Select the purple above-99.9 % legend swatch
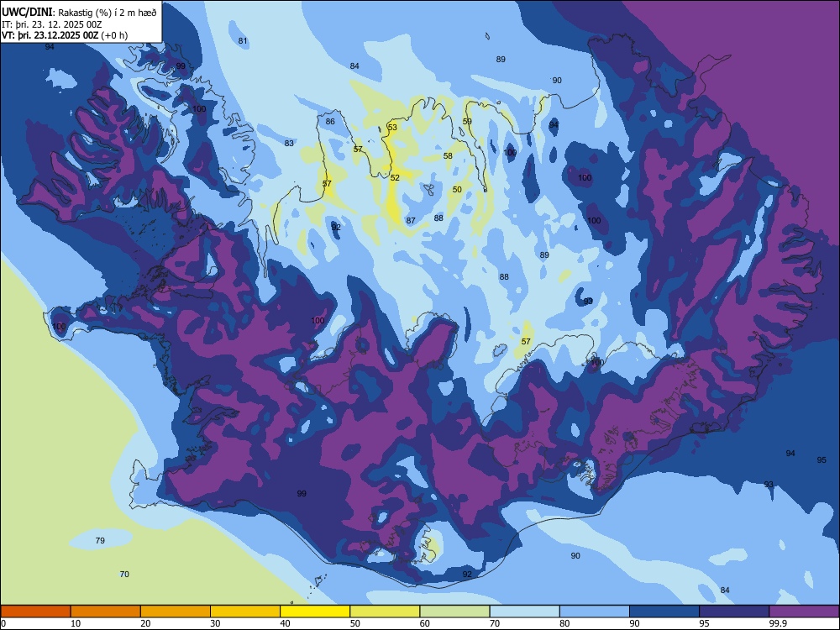The image size is (840, 630). point(804,612)
